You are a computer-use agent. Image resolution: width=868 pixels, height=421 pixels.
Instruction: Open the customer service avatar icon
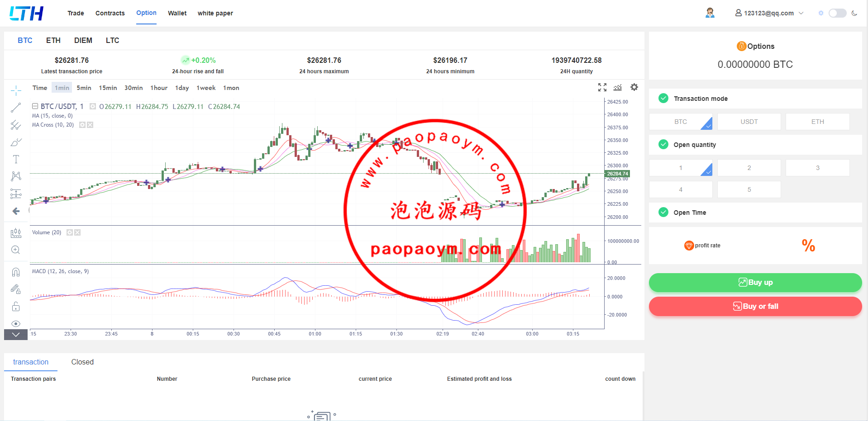point(710,13)
